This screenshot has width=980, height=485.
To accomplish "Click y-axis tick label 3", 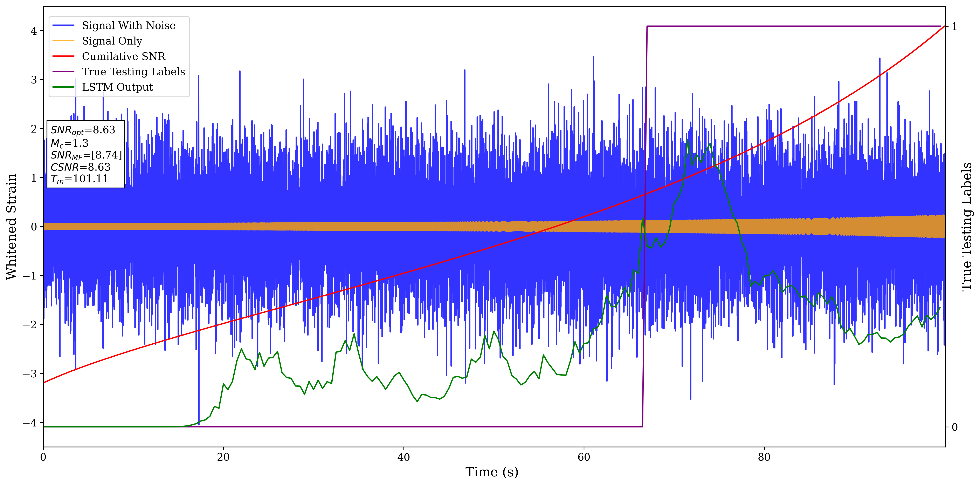I will click(34, 80).
